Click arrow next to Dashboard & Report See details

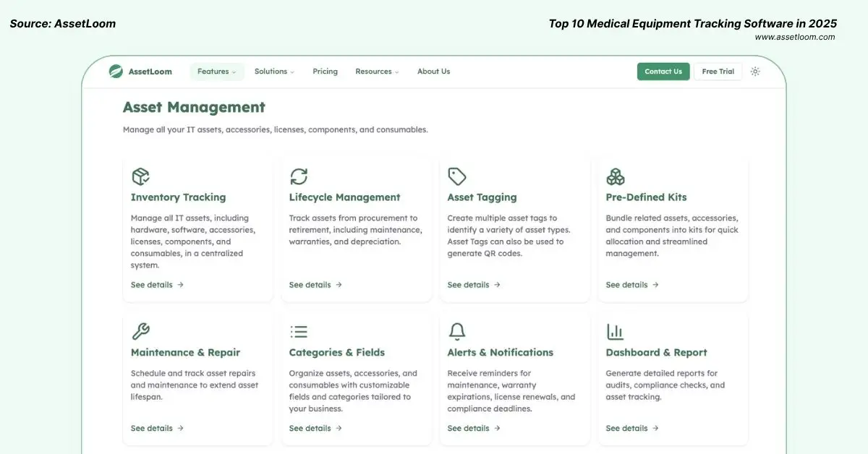pyautogui.click(x=655, y=428)
